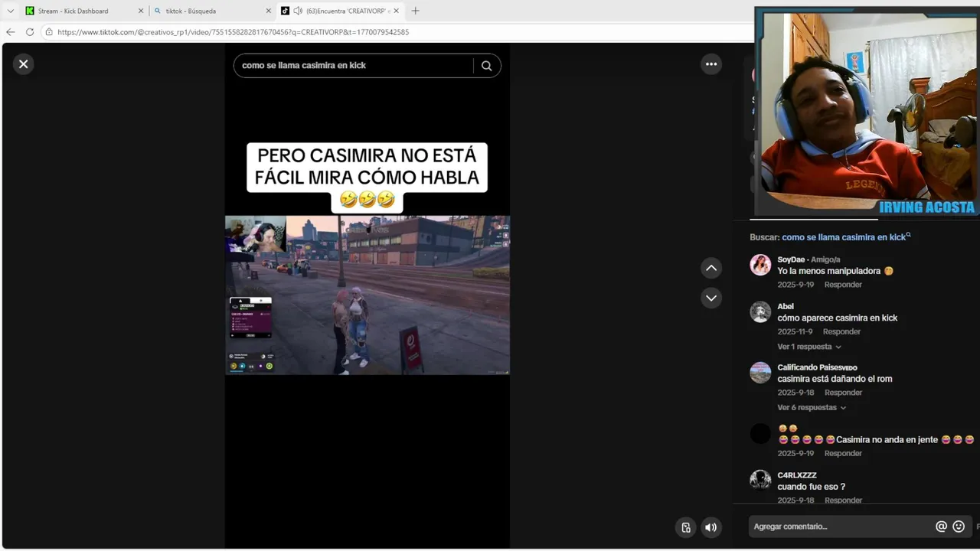Reply to SoyDae's comment
980x551 pixels.
click(843, 285)
